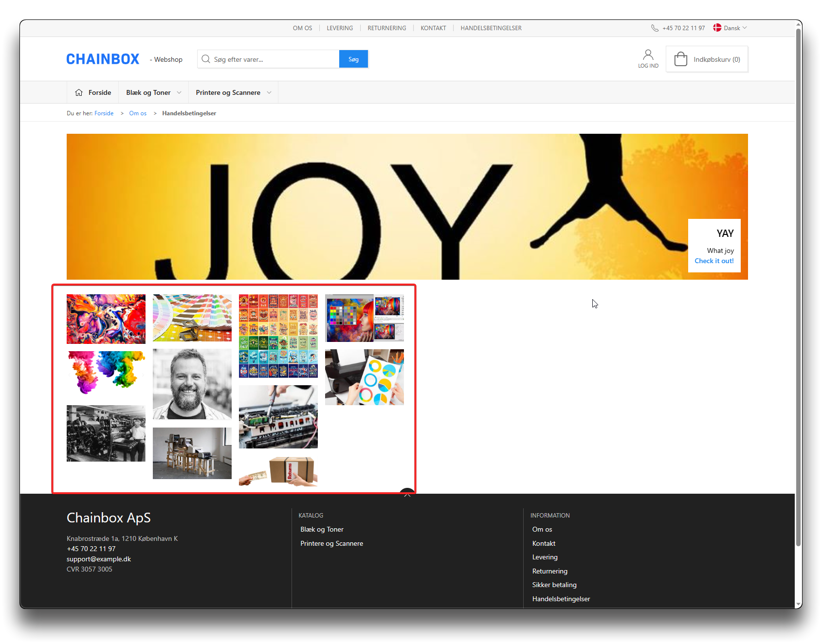Click the Forside home icon
Screen dimensions: 822x644
(x=79, y=92)
